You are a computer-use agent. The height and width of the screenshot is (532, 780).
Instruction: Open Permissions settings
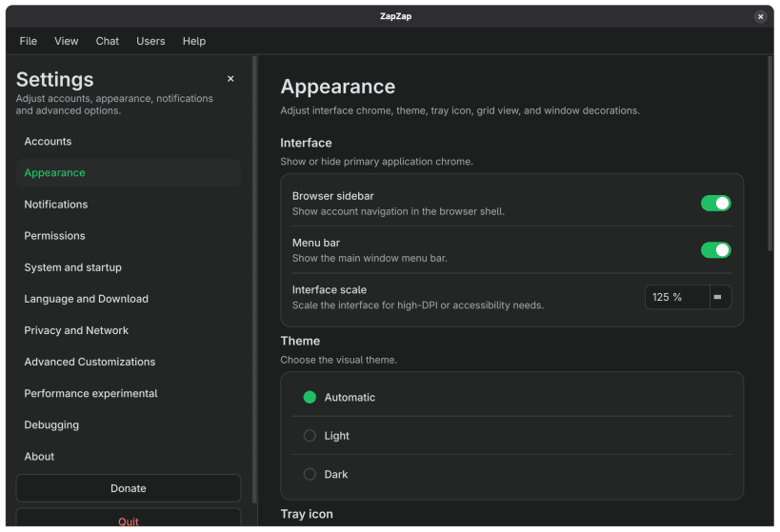click(x=129, y=236)
